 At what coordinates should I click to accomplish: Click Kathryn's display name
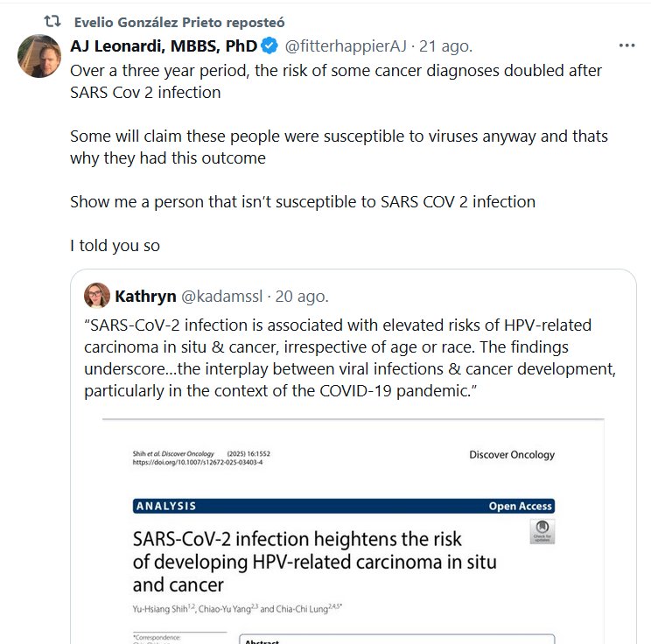[x=145, y=296]
